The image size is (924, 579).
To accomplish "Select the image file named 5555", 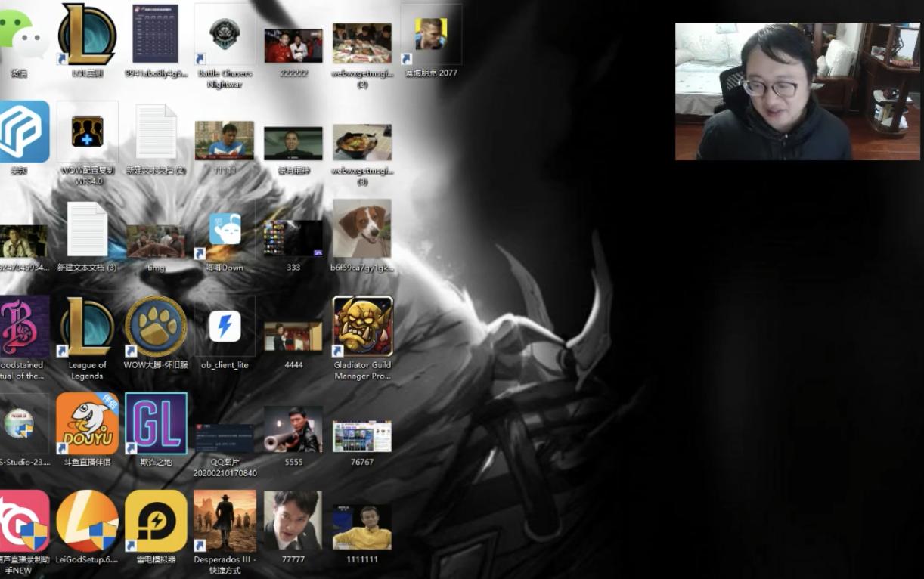I will (x=293, y=429).
